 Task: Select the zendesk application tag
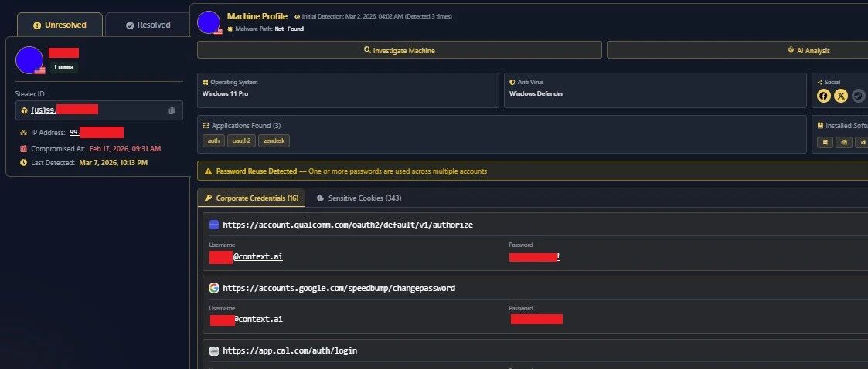point(274,140)
